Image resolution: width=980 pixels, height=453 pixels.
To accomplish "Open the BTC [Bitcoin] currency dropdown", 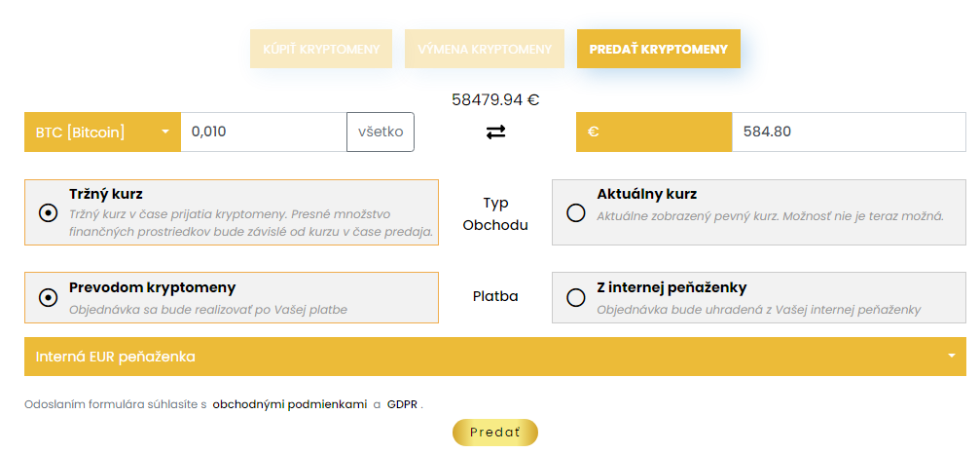I will (102, 132).
